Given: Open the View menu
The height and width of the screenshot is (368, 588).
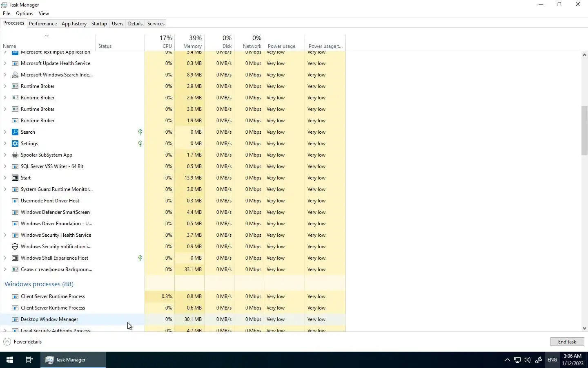Looking at the screenshot, I should pos(44,13).
